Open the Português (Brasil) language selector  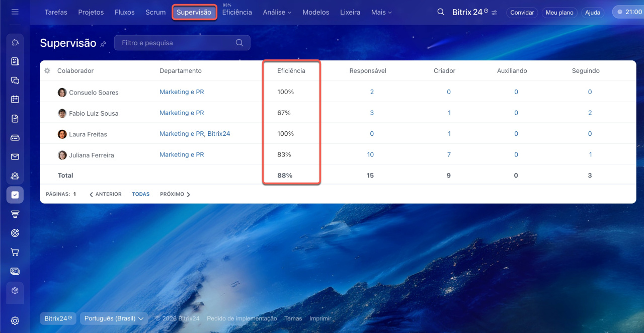click(113, 318)
